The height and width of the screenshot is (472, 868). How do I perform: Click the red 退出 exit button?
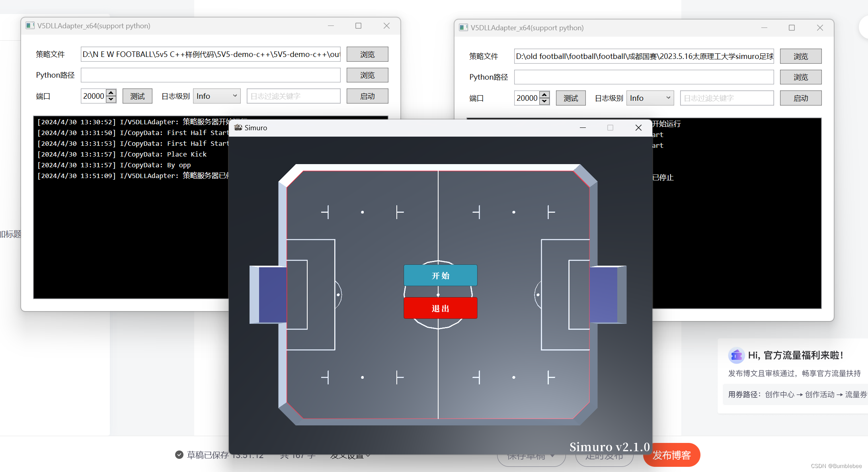440,308
